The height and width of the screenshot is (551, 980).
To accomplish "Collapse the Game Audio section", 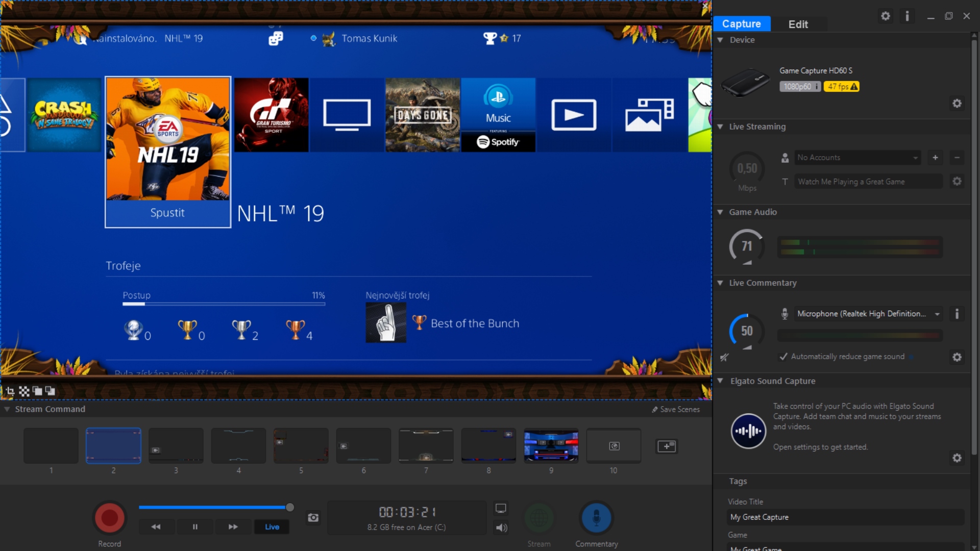I will point(720,212).
